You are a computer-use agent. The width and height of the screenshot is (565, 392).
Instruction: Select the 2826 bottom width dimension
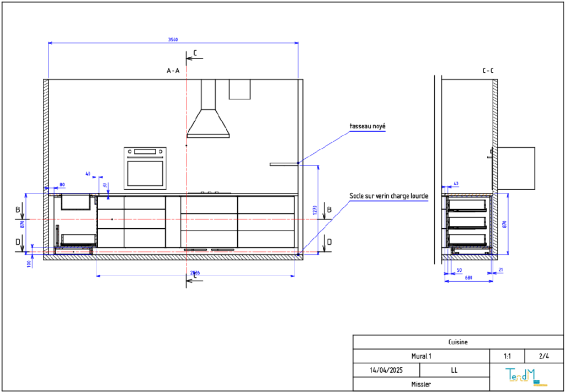coord(195,273)
